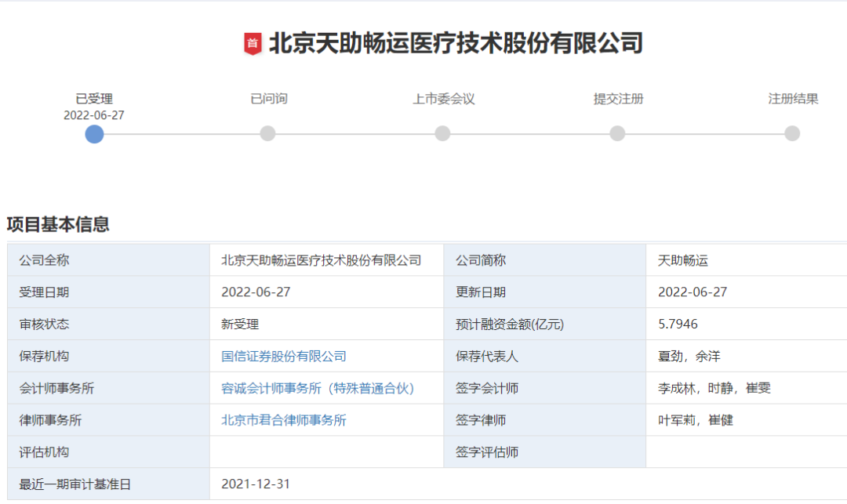This screenshot has height=504, width=847.
Task: Click the 提交注册 stage label
Action: click(x=619, y=99)
